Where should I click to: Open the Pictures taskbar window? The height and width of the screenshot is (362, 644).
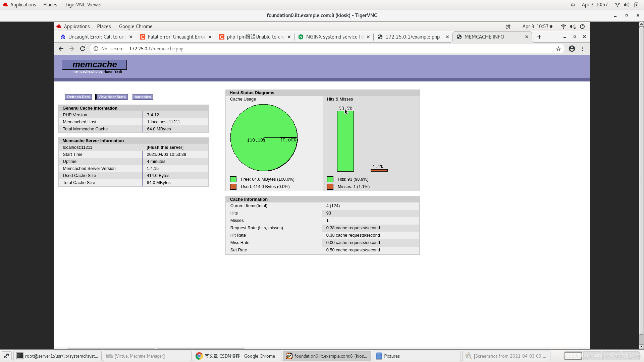click(417, 356)
